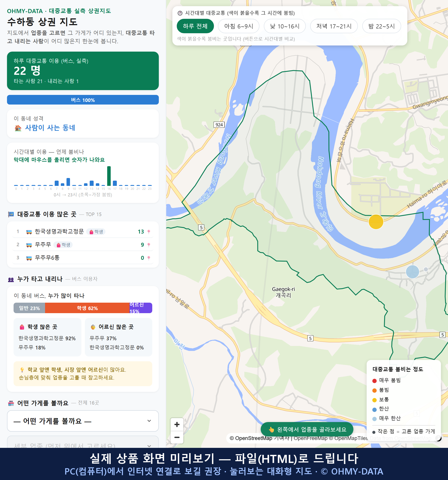The height and width of the screenshot is (480, 448).
Task: Click the yellow circle marker on the map
Action: 376,222
